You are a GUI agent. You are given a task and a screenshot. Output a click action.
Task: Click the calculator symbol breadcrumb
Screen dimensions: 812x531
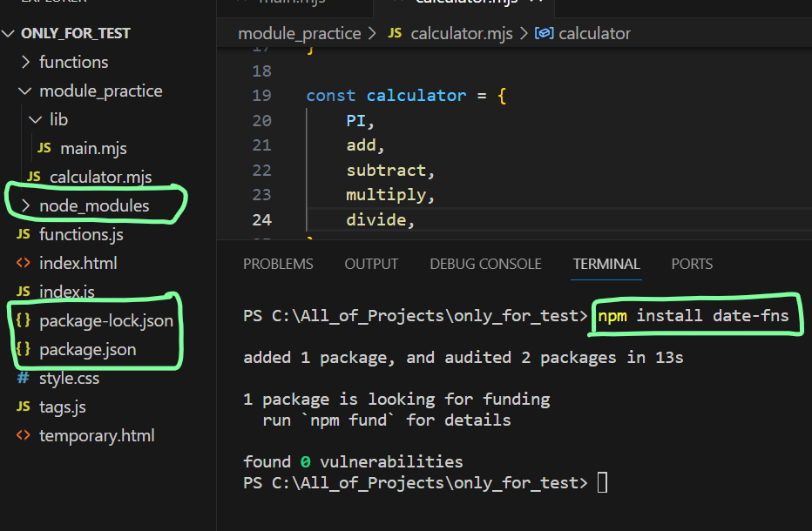pyautogui.click(x=594, y=34)
